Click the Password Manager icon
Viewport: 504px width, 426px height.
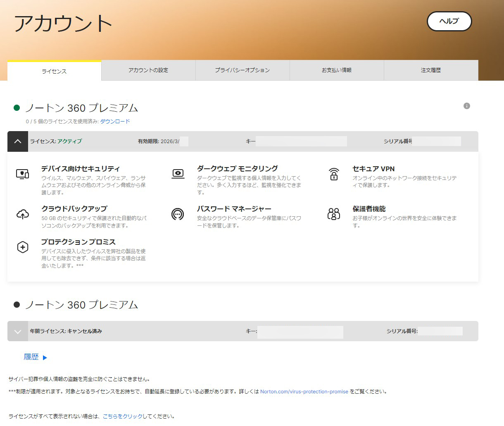point(178,214)
